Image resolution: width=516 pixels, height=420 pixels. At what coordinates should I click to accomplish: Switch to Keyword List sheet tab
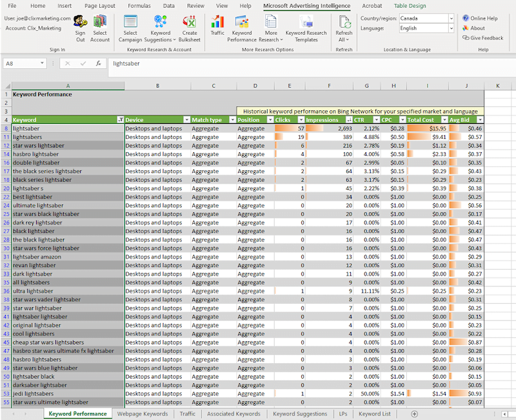pos(375,414)
